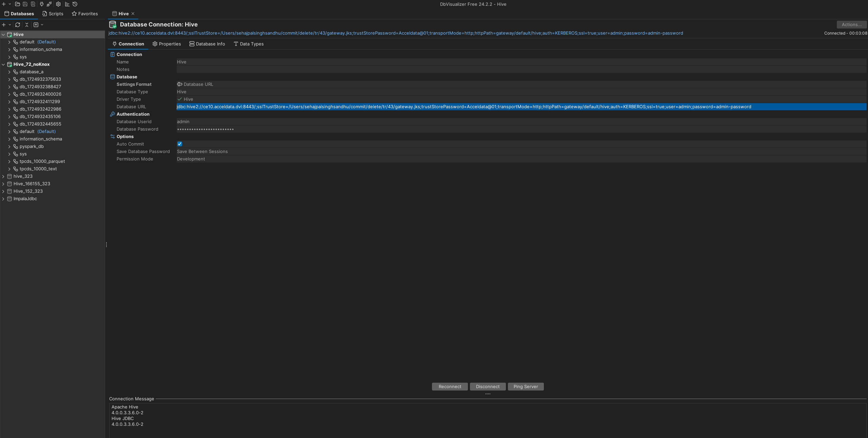Select information_schema under the Hive connection
The image size is (868, 438).
(53, 50)
